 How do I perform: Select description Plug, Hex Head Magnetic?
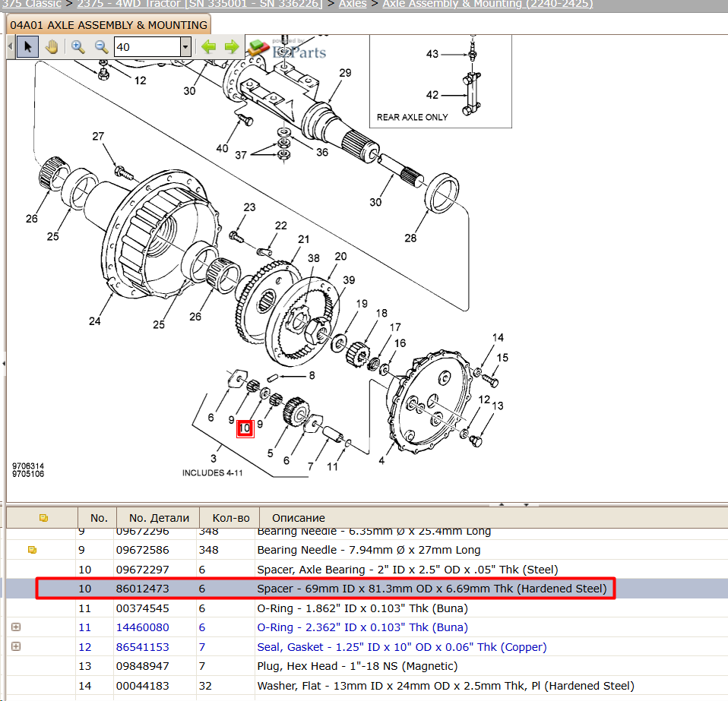point(357,666)
